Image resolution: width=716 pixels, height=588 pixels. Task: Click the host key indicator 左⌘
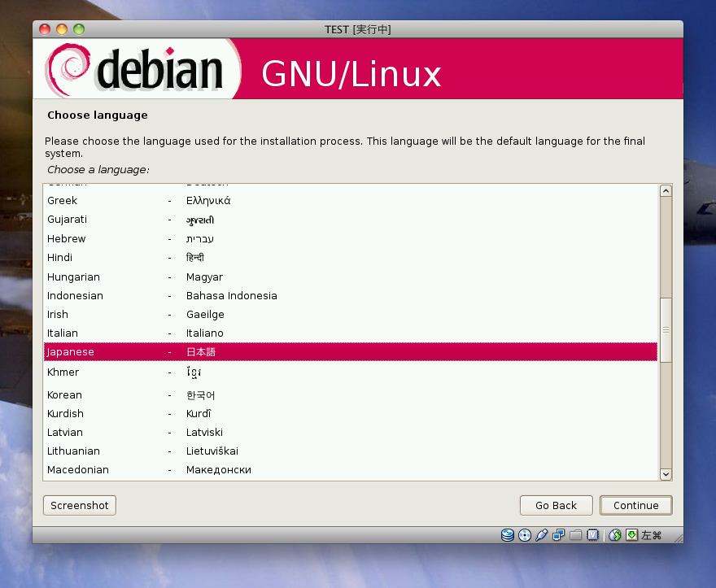[651, 535]
